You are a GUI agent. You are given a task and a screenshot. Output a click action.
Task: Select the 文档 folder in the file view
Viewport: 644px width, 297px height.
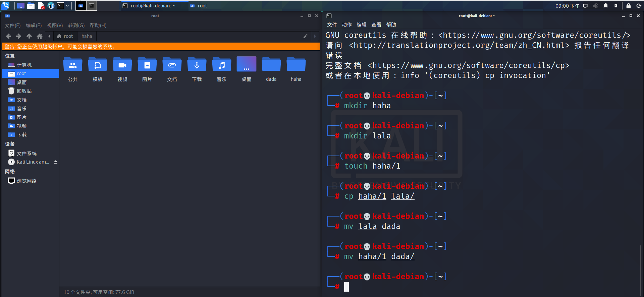[172, 69]
